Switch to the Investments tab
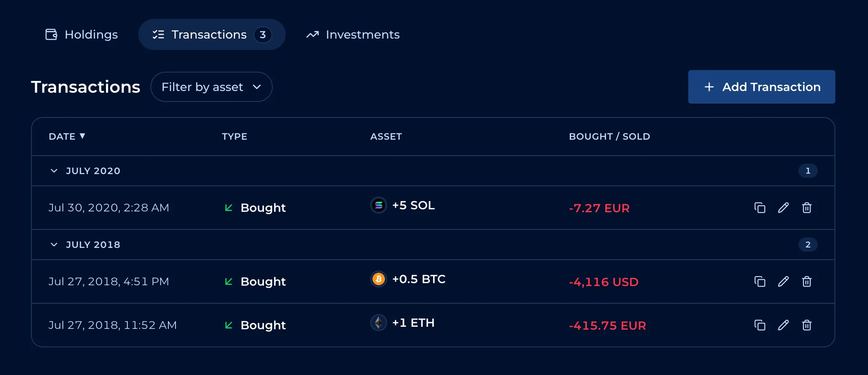The image size is (868, 375). [353, 34]
